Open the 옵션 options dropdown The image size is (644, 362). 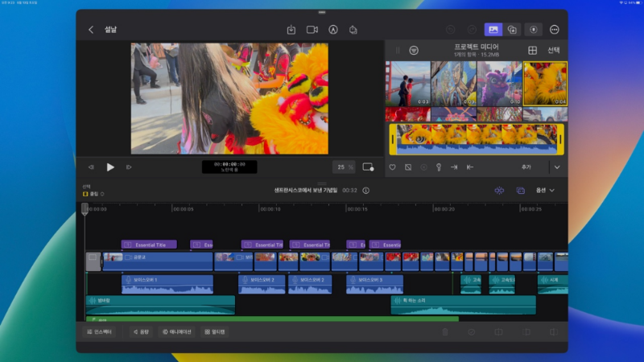(x=546, y=191)
